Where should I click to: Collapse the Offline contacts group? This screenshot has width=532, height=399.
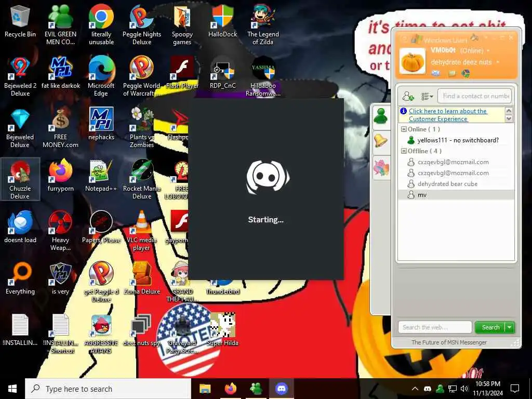pyautogui.click(x=404, y=151)
